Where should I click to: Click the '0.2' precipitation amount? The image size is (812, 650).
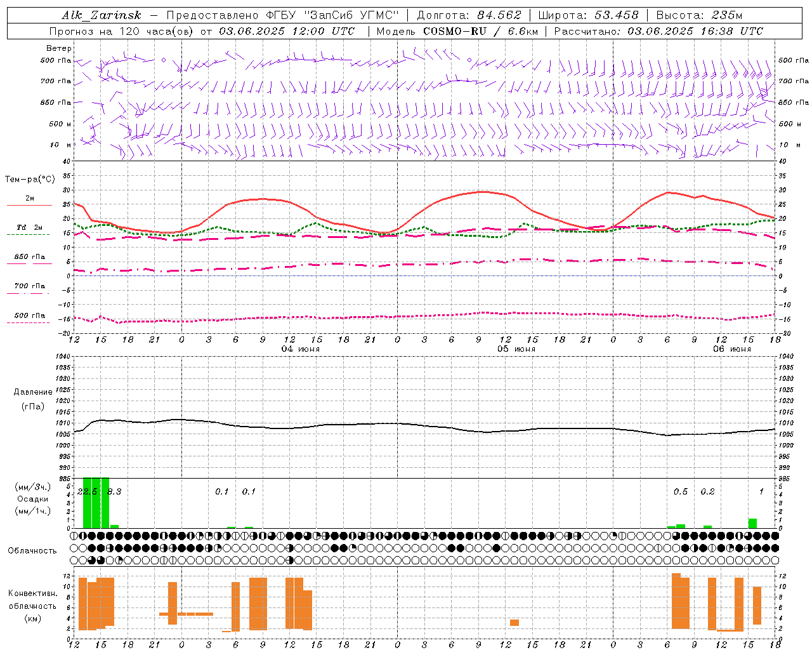(x=707, y=492)
